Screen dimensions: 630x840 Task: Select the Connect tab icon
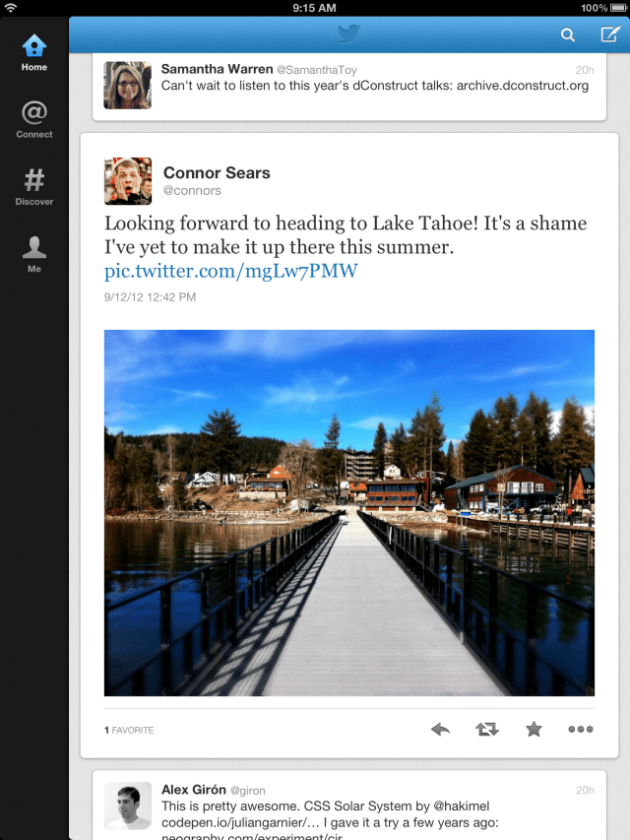(33, 115)
